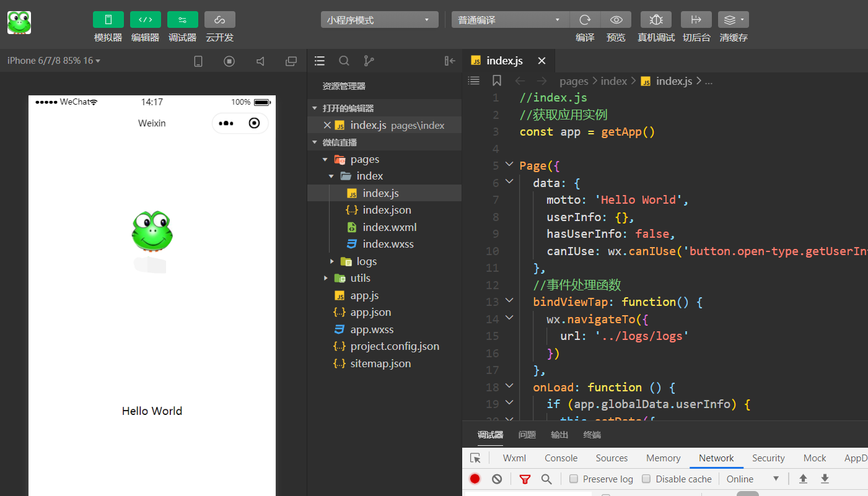This screenshot has height=496, width=868.
Task: Enable the Preserve log checkbox
Action: pos(574,479)
